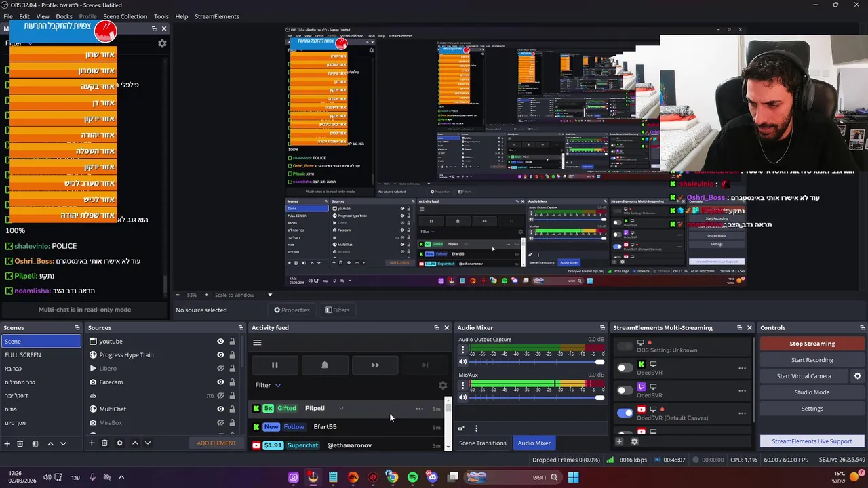
Task: Show the Libero source
Action: pyautogui.click(x=220, y=369)
